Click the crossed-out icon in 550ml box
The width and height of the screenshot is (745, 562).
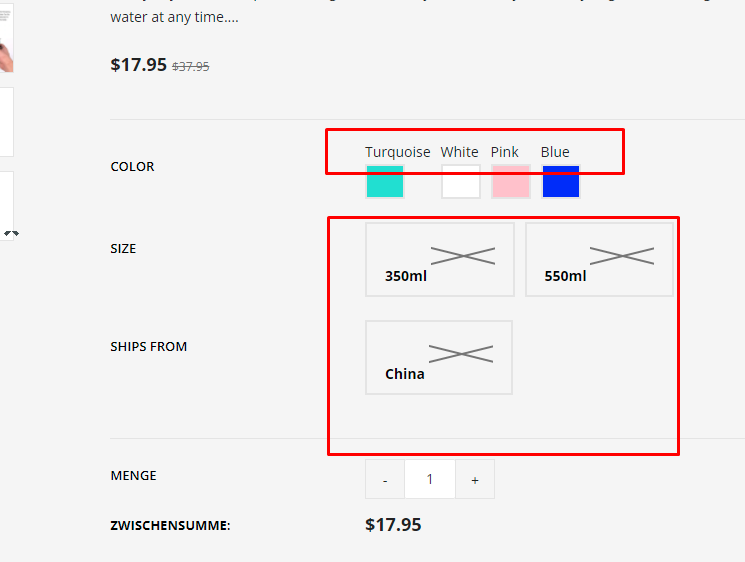tap(622, 255)
